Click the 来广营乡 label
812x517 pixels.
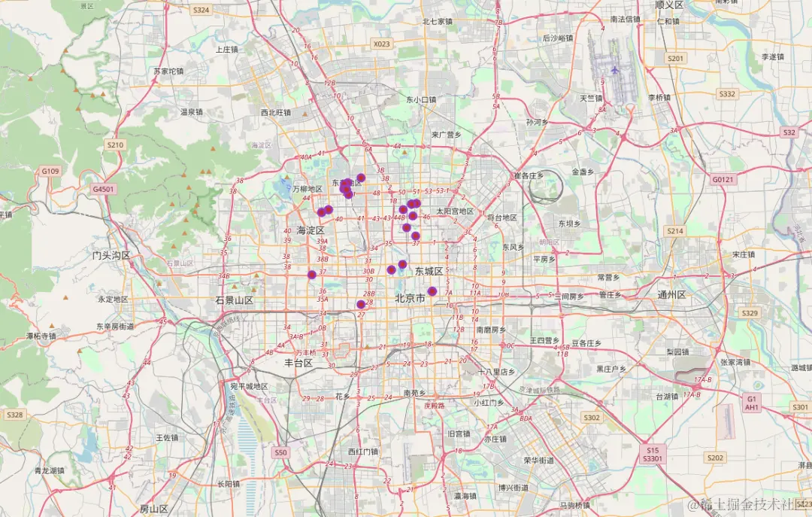(x=447, y=134)
